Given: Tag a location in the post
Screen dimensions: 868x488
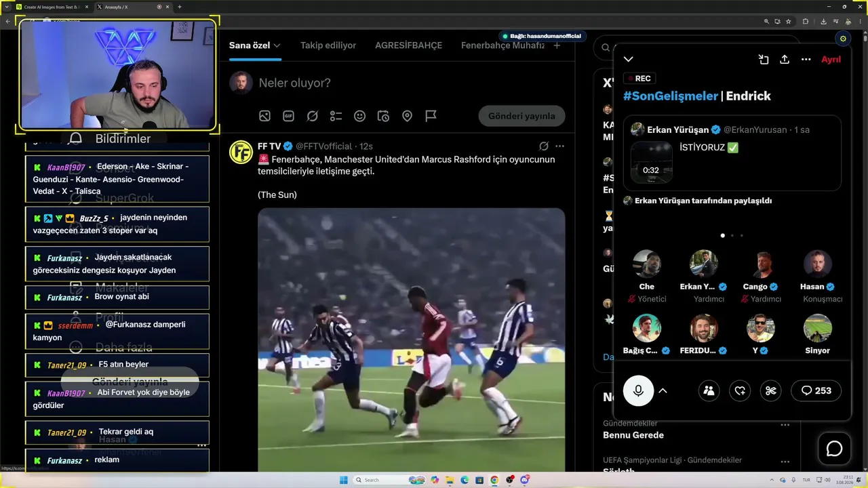Looking at the screenshot, I should [x=407, y=116].
